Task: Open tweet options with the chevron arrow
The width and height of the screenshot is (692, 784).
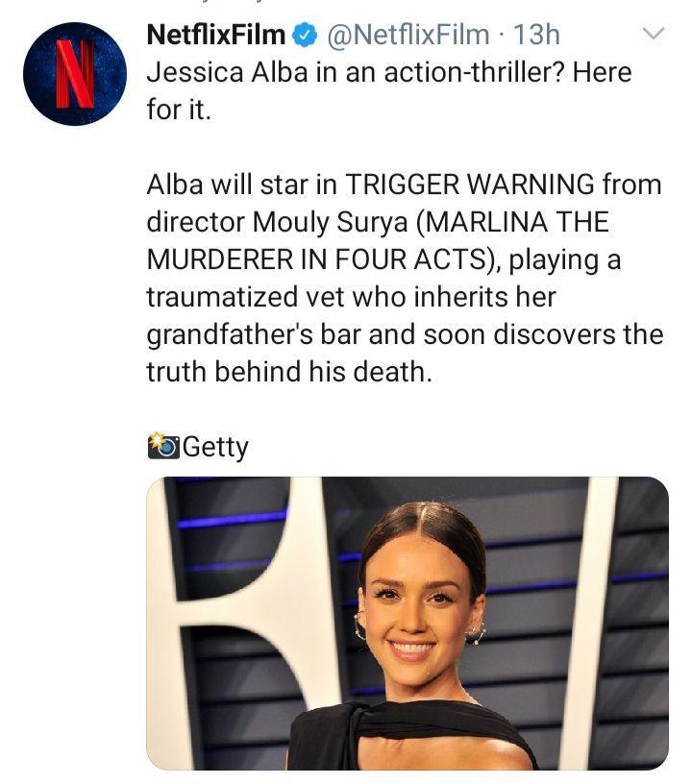Action: click(653, 34)
